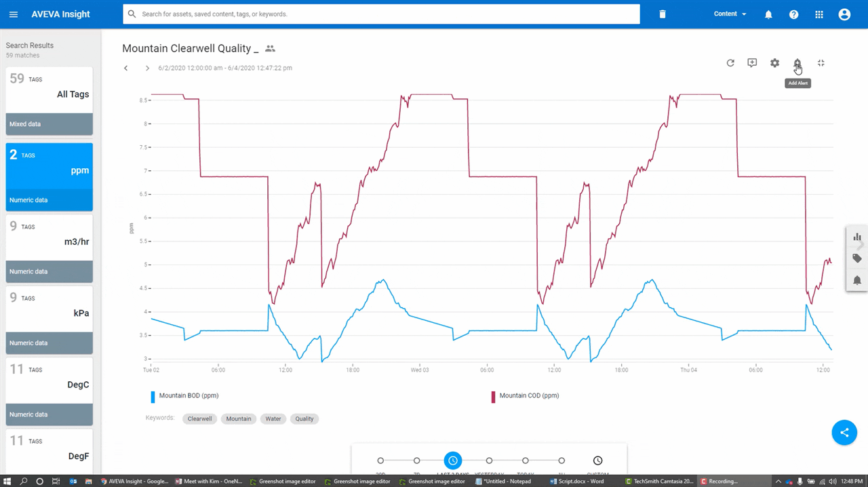868x487 pixels.
Task: Click the blue share floating button
Action: pos(844,433)
